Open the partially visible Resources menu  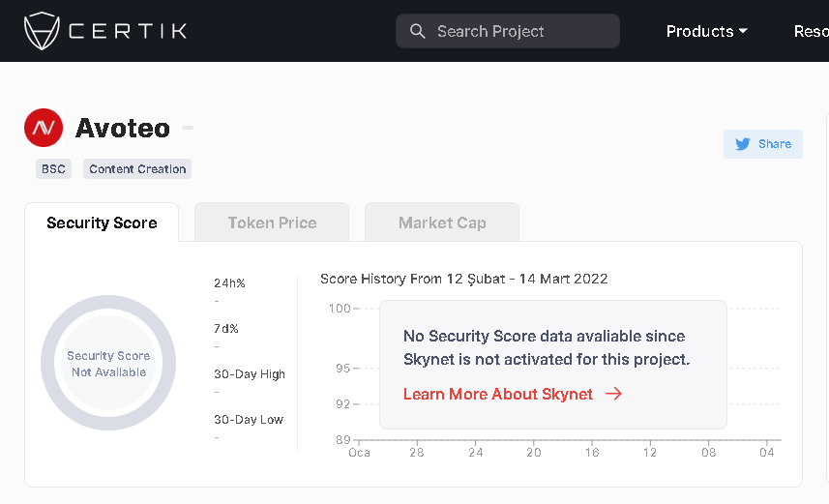(x=811, y=31)
